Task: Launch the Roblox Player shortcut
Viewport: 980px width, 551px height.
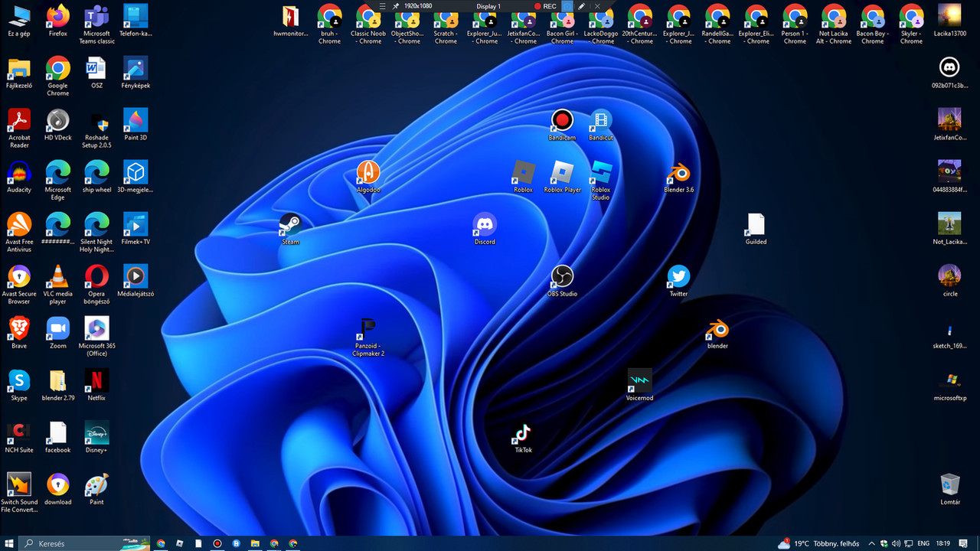Action: point(563,177)
